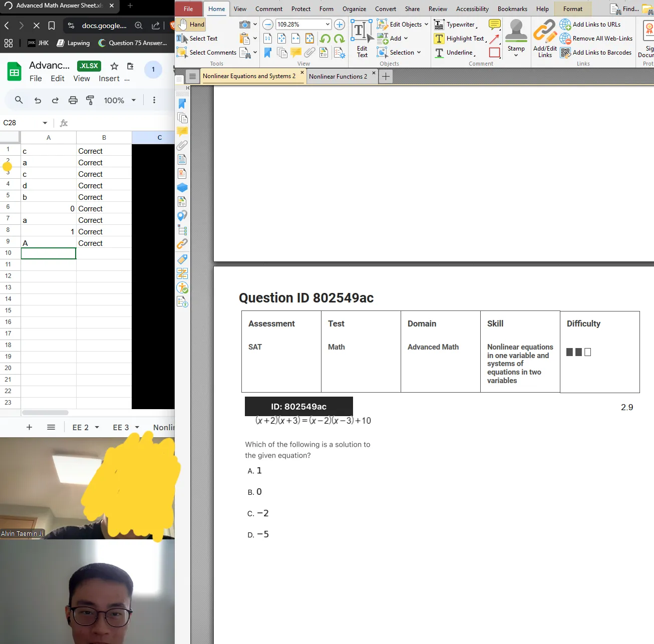Click the sticky note comment icon in the ribbon
Screen dimensions: 654x644
point(495,24)
